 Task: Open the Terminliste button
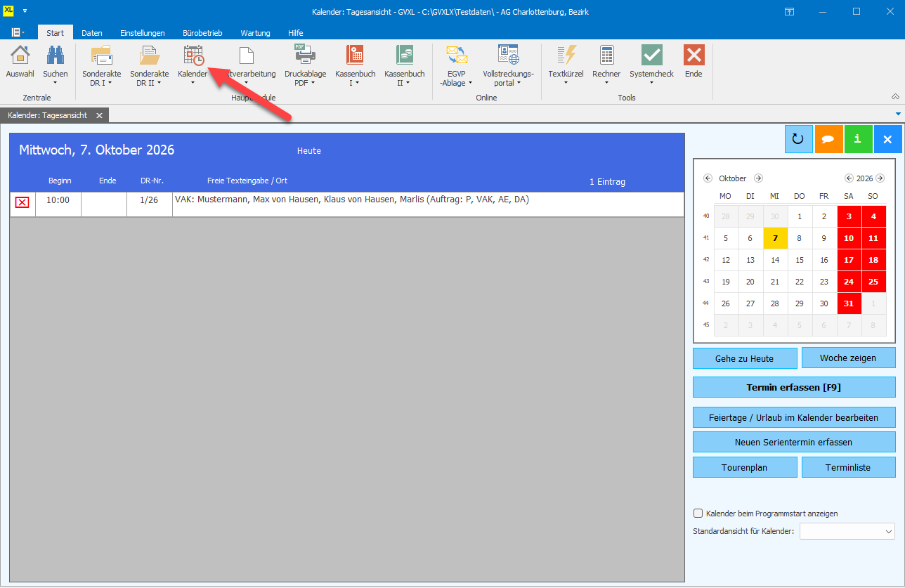[x=848, y=467]
